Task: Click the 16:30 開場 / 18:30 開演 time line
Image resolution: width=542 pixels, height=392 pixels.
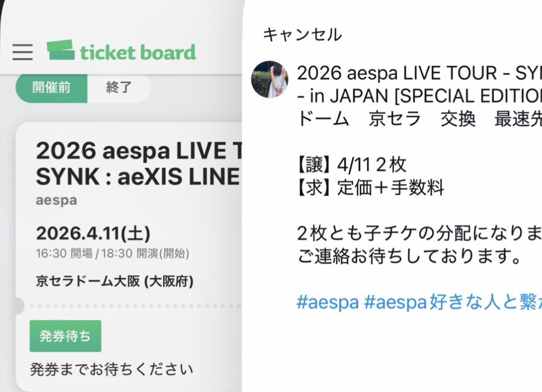Action: 112,253
